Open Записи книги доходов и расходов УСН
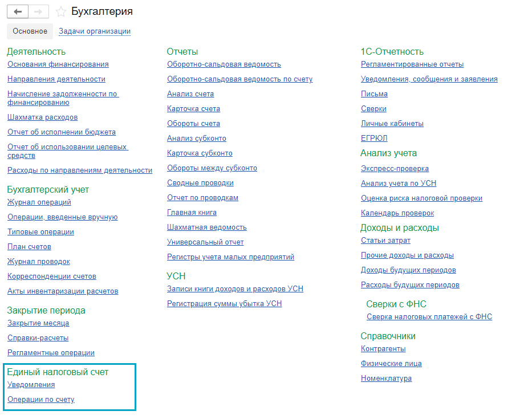 click(x=235, y=289)
